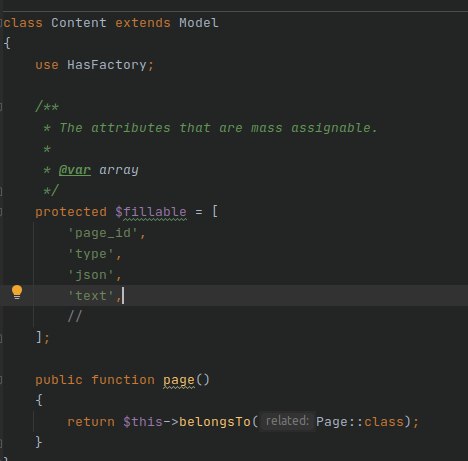The image size is (468, 461).
Task: Click the 'return' keyword
Action: point(91,422)
